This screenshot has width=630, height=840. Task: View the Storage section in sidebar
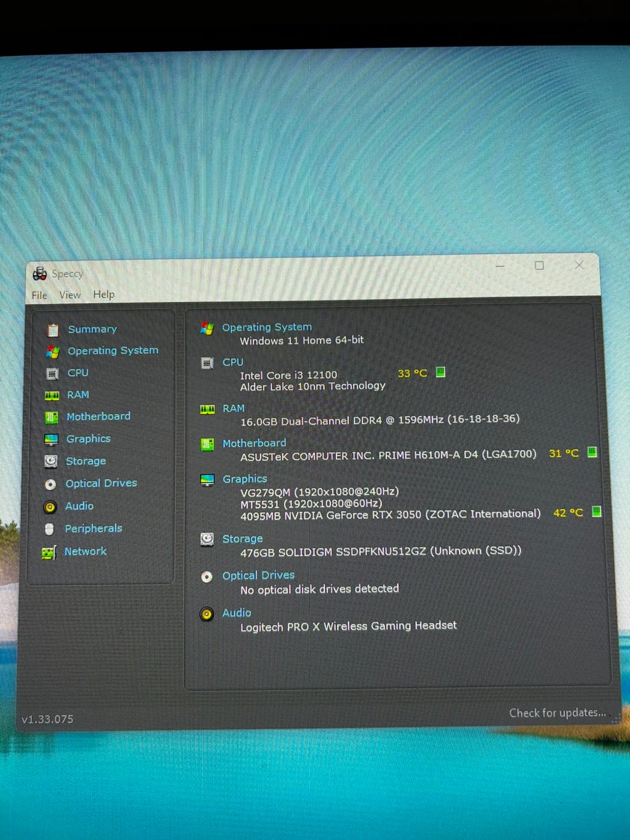tap(85, 461)
